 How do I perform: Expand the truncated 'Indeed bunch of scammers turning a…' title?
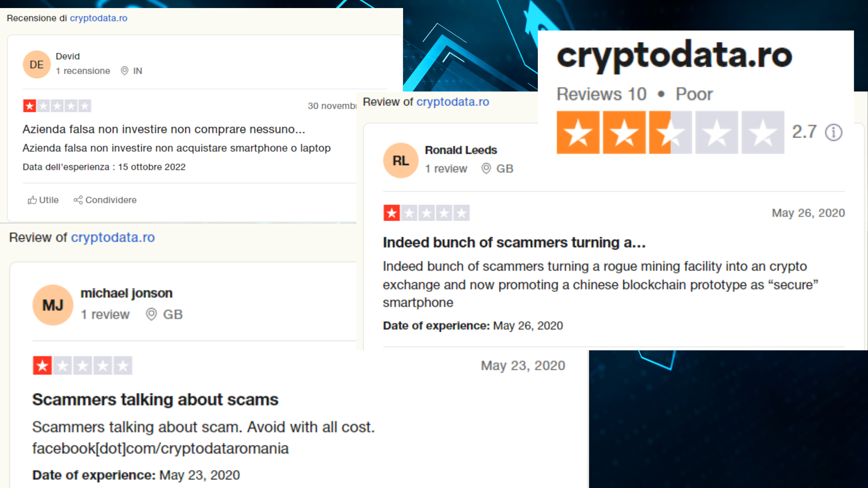[514, 242]
